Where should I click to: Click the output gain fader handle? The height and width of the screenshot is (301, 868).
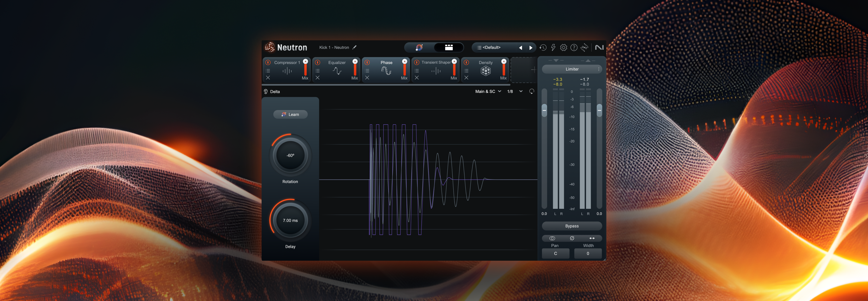coord(599,110)
